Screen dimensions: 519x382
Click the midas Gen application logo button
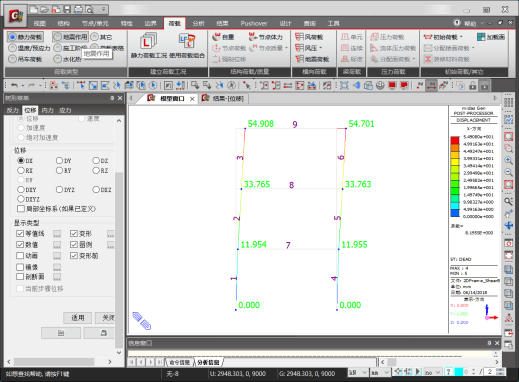(x=15, y=16)
